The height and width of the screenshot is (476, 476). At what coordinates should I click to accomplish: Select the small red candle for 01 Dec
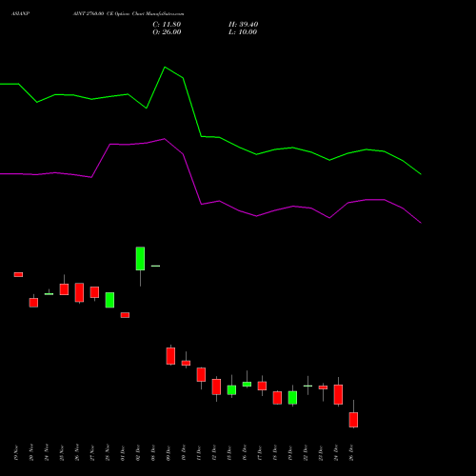pyautogui.click(x=125, y=315)
